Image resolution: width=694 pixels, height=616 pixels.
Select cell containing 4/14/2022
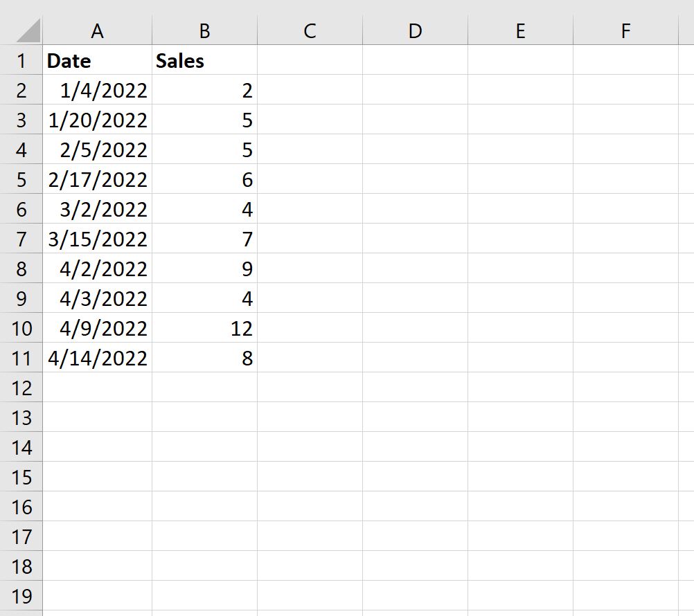point(98,358)
